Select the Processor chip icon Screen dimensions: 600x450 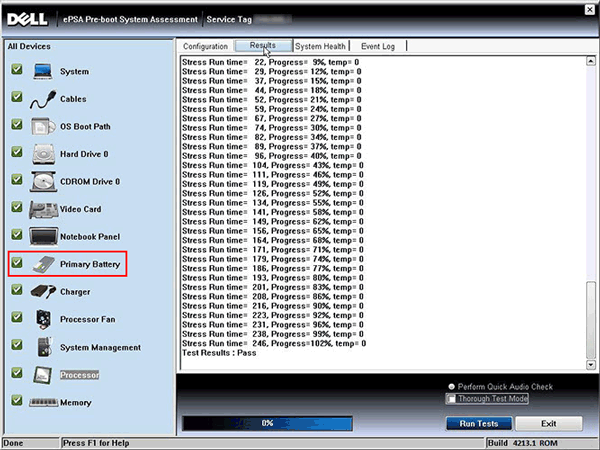tap(42, 375)
